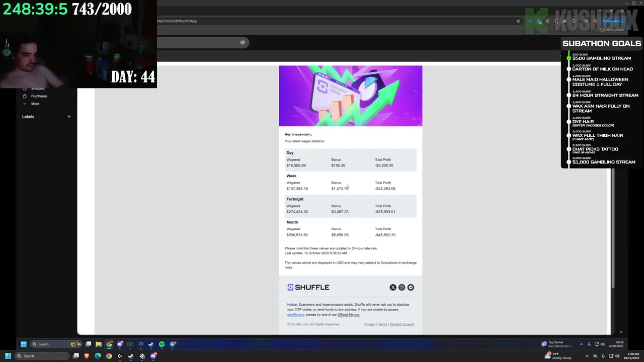Open Microsoft Edge in the bottom taskbar

point(98,356)
